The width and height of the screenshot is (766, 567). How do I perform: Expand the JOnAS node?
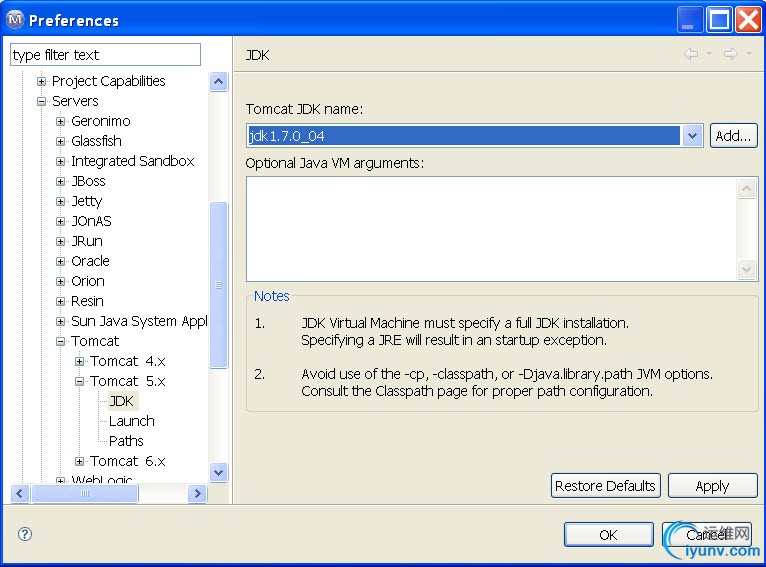tap(61, 221)
